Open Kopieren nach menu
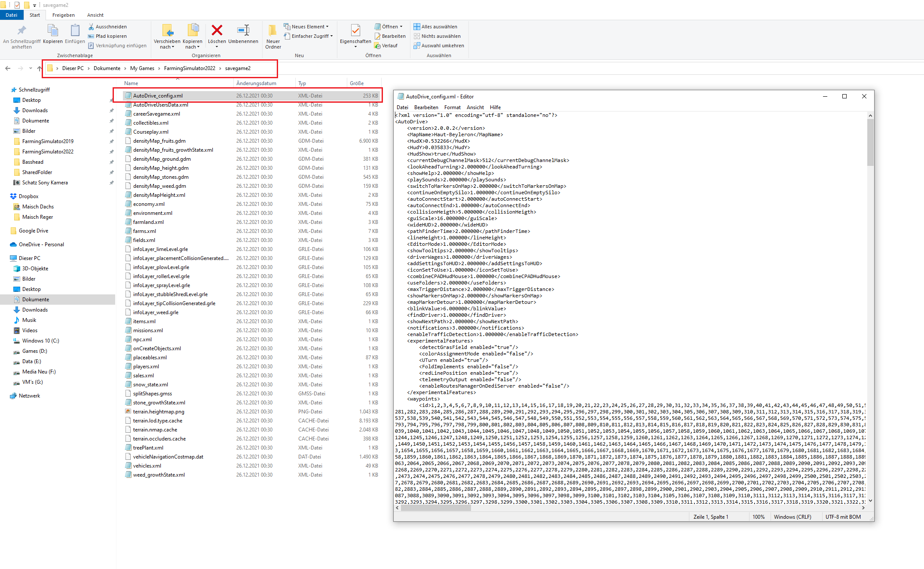The image size is (924, 569). [x=193, y=37]
